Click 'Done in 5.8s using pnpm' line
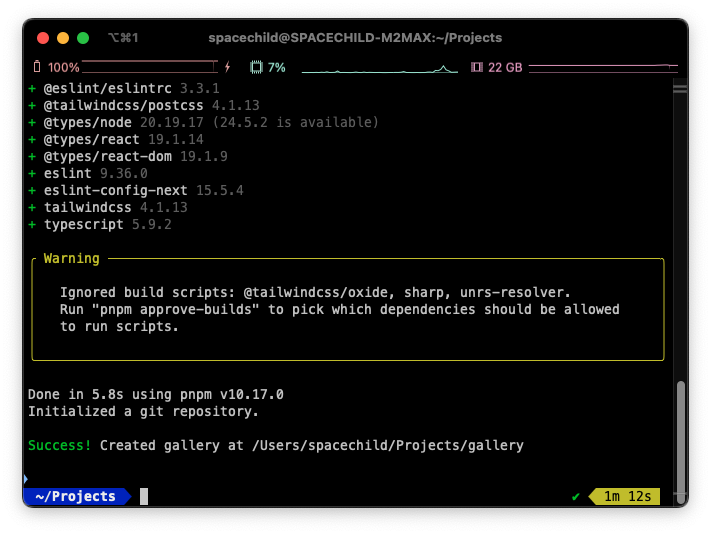This screenshot has width=711, height=534. [156, 394]
